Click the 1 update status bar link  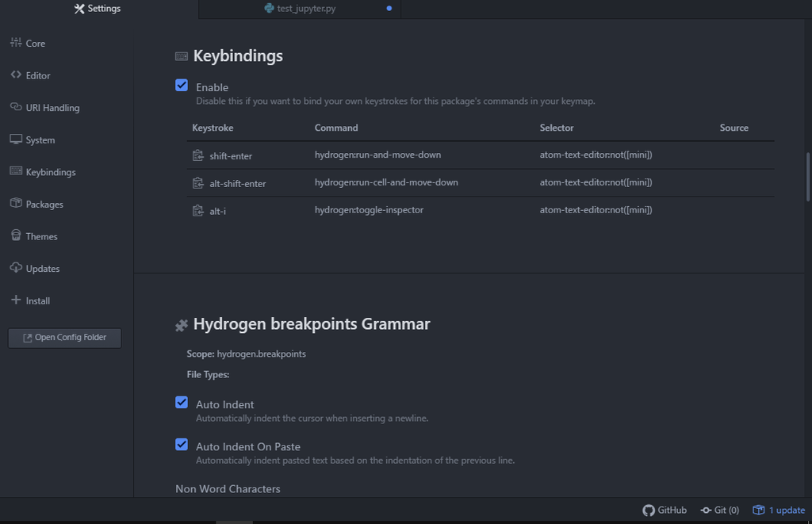[779, 511]
